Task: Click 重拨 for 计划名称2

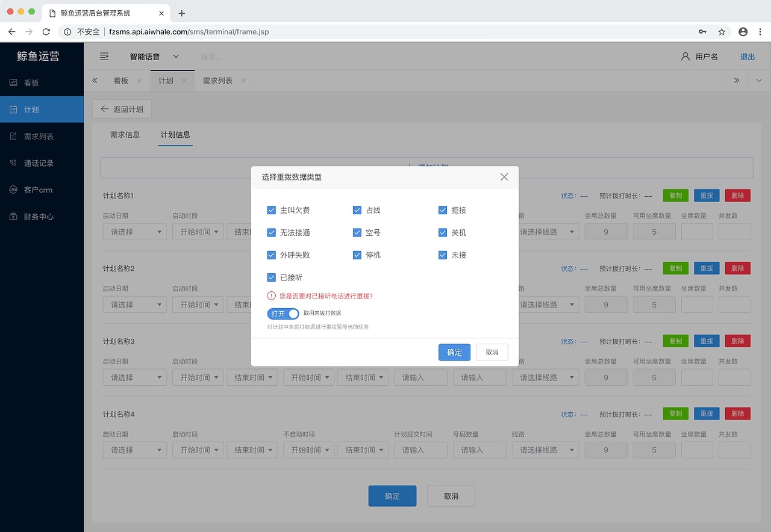Action: pos(706,268)
